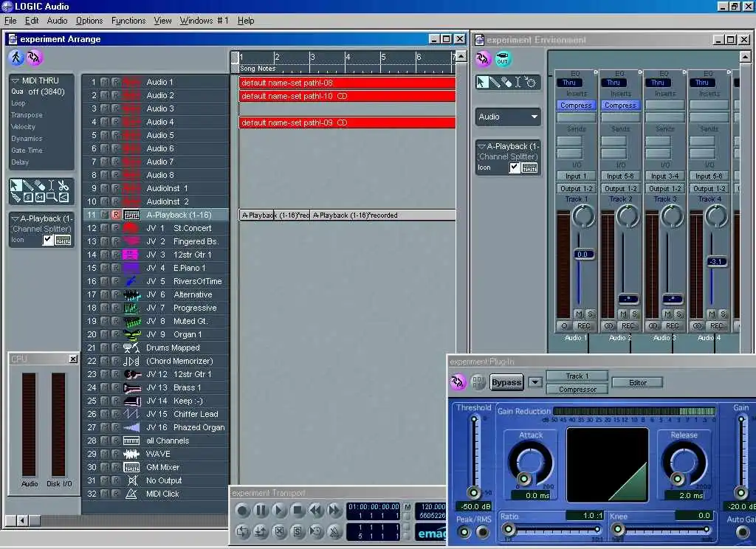Collapse the MIDI THRU parameter box
Image resolution: width=756 pixels, height=549 pixels.
(15, 80)
